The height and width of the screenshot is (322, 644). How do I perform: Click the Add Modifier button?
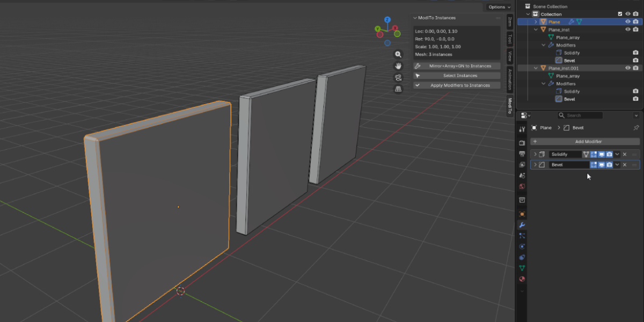click(x=585, y=142)
